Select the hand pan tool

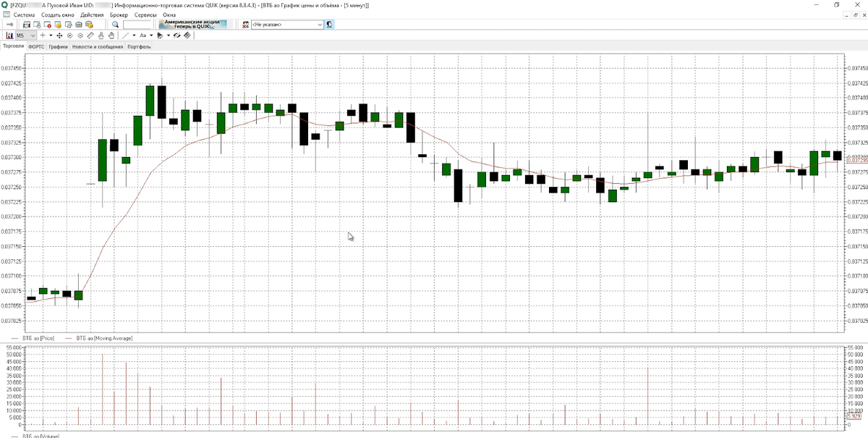pos(111,35)
